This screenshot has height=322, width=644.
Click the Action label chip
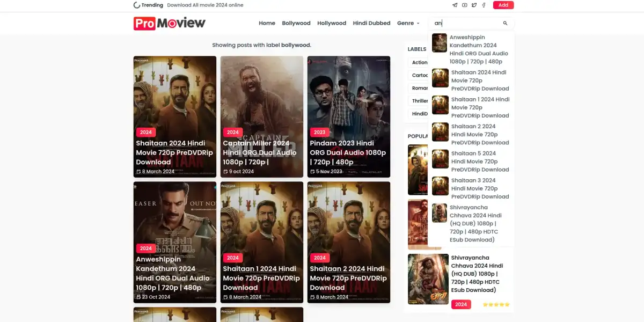point(419,62)
